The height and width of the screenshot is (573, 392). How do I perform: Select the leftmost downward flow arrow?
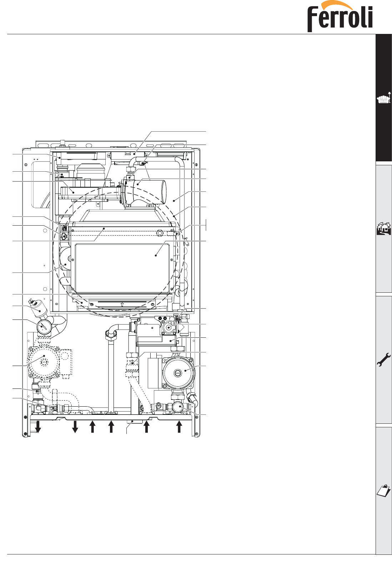(x=38, y=427)
